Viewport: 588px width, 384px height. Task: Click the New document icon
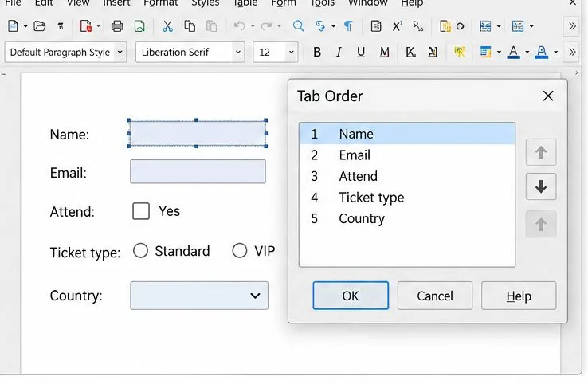tap(13, 26)
